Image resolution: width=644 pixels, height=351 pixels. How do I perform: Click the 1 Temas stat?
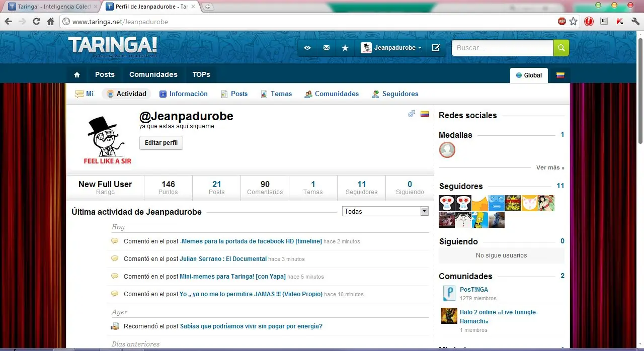(313, 188)
